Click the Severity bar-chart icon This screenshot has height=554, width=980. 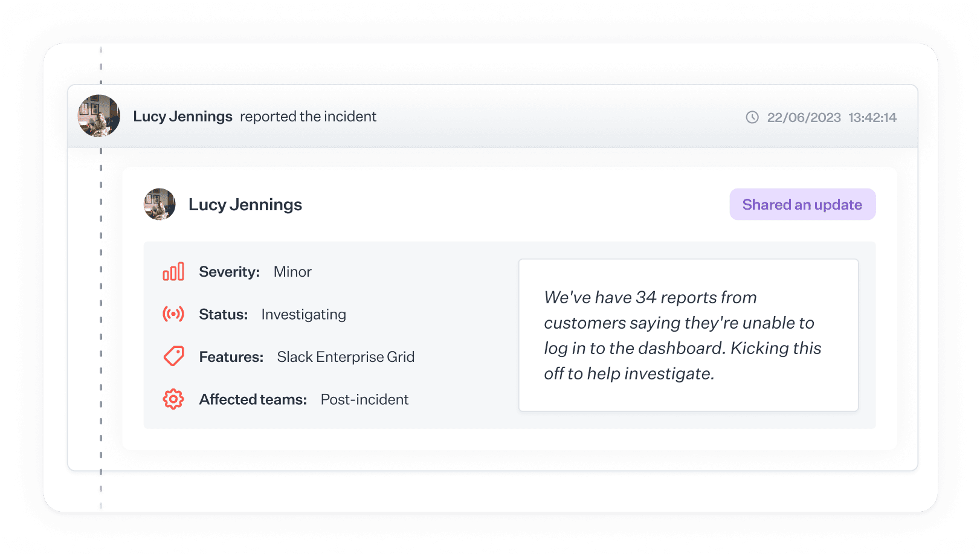coord(173,271)
